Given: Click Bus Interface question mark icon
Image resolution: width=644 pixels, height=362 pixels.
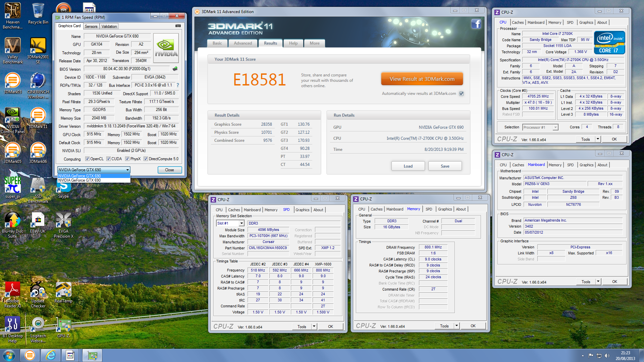Looking at the screenshot, I should click(178, 85).
